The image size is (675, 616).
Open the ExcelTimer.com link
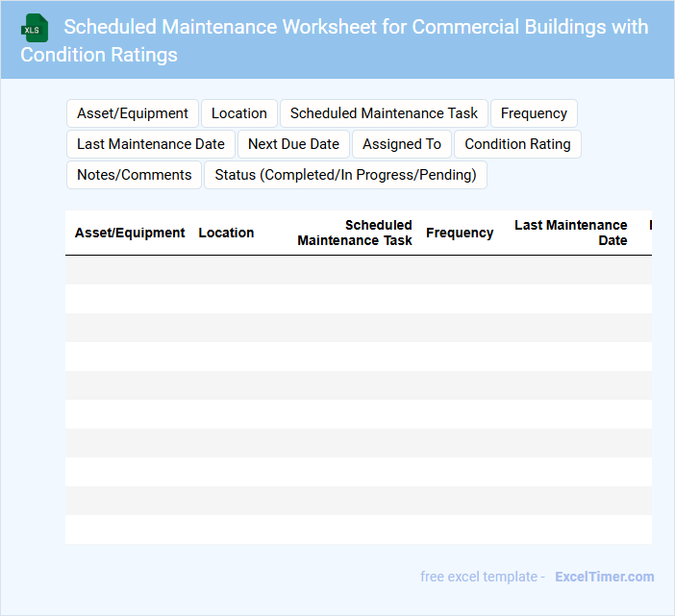(604, 577)
